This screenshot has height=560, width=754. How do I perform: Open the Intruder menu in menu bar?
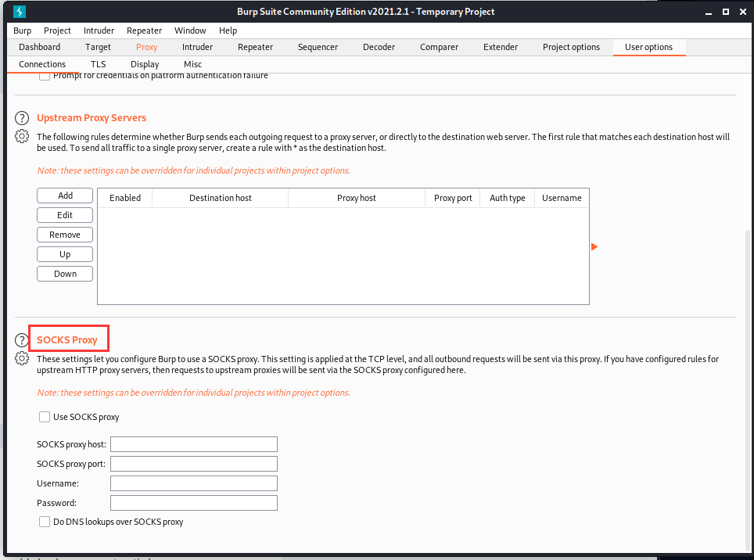(99, 31)
